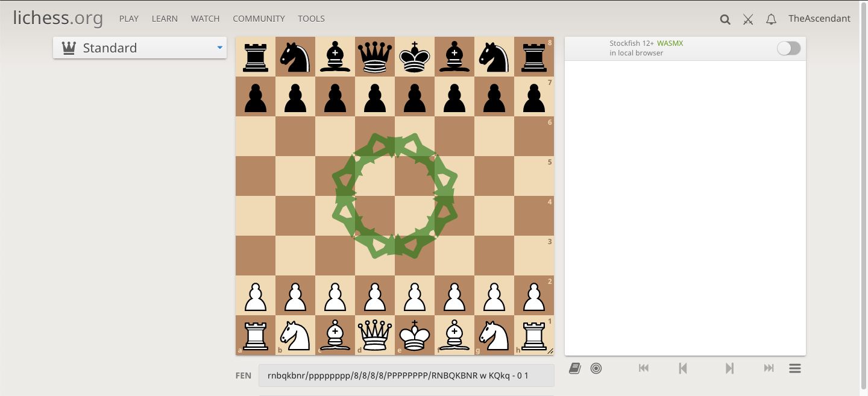Image resolution: width=868 pixels, height=396 pixels.
Task: Expand the variant selector chevron arrow
Action: 219,48
